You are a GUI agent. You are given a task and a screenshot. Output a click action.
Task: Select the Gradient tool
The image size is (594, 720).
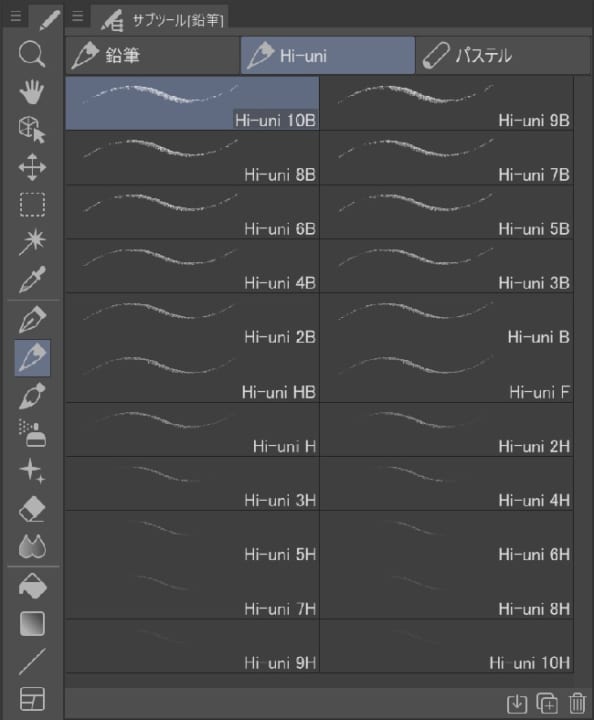tap(32, 624)
